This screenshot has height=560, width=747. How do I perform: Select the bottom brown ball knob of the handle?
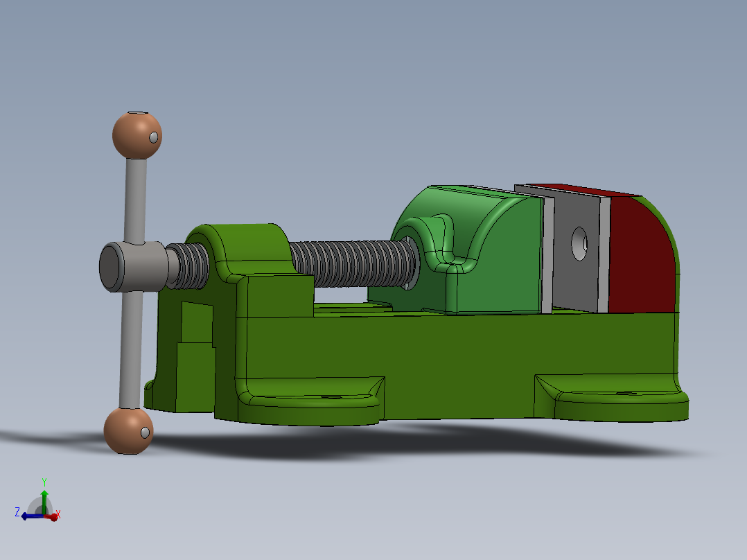click(129, 431)
